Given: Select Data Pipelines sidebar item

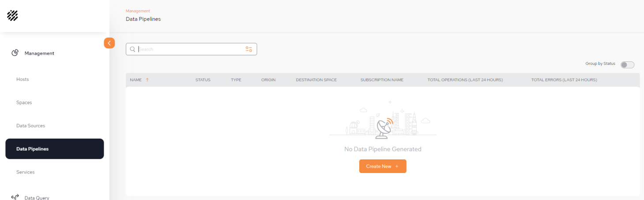Looking at the screenshot, I should [x=55, y=149].
